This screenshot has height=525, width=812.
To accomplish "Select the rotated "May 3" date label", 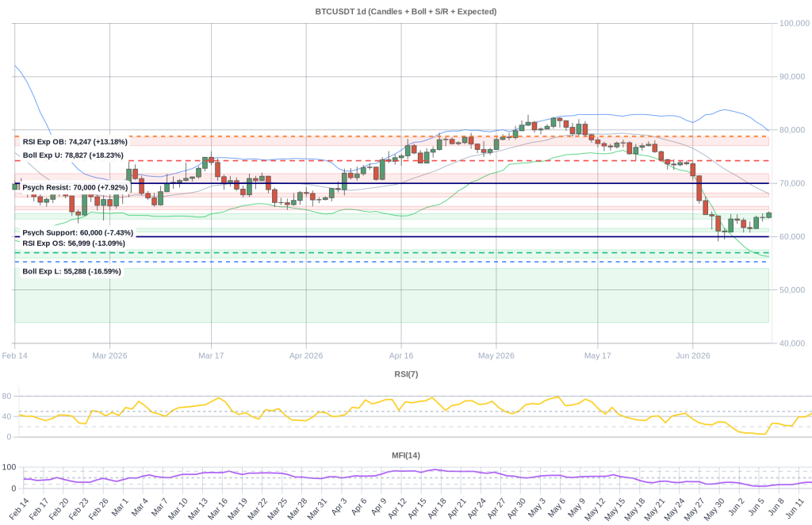I will click(537, 508).
